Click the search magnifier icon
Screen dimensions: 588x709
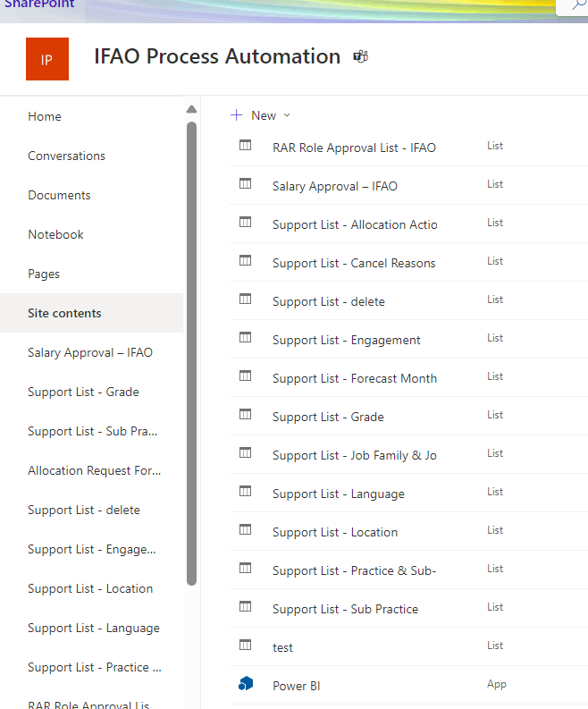point(578,4)
